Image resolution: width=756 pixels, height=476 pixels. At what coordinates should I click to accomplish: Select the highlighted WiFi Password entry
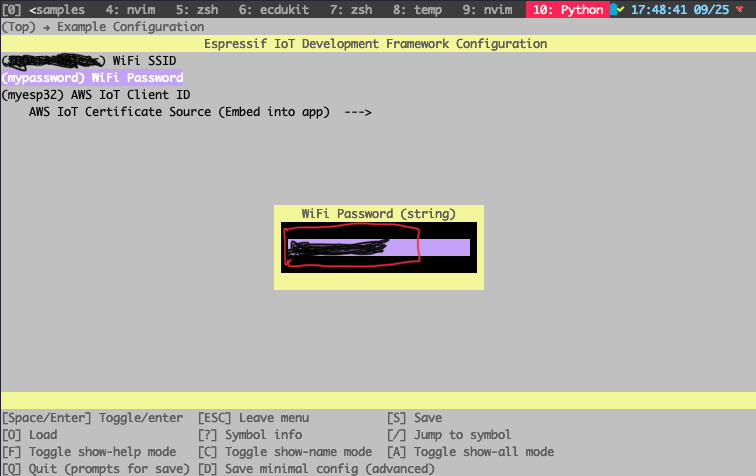tap(92, 78)
